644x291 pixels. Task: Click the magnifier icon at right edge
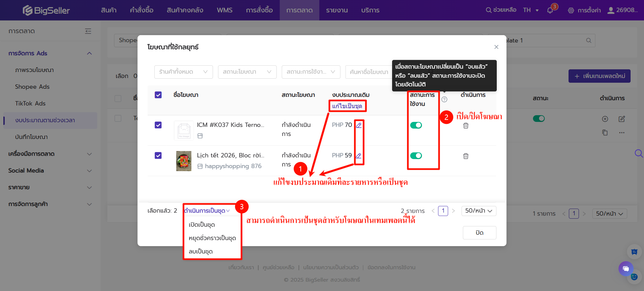[639, 153]
